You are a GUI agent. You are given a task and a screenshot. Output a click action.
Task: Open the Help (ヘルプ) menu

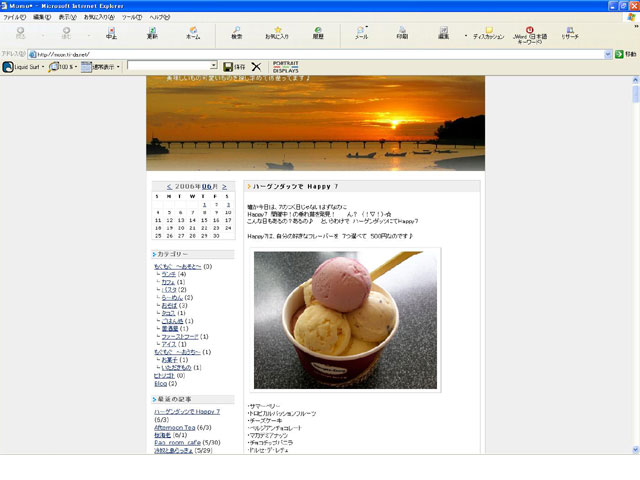pyautogui.click(x=160, y=17)
